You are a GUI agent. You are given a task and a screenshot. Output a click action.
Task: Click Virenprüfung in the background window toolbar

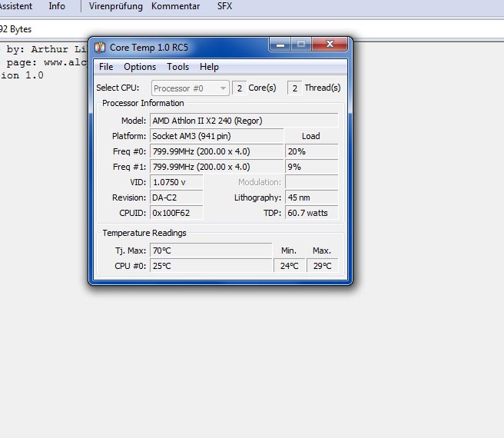point(116,6)
